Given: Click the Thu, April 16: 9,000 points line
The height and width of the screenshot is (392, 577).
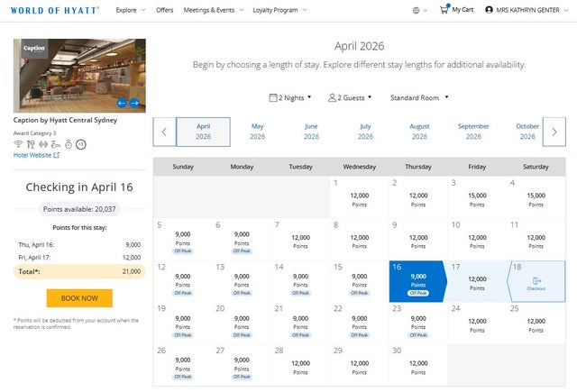Looking at the screenshot, I should (79, 244).
